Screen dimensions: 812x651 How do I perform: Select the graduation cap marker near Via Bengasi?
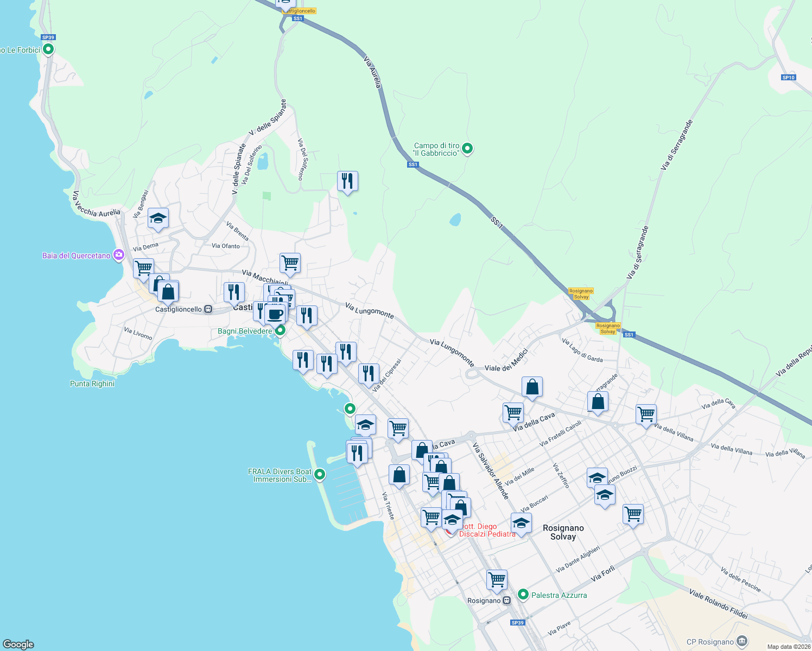point(158,218)
